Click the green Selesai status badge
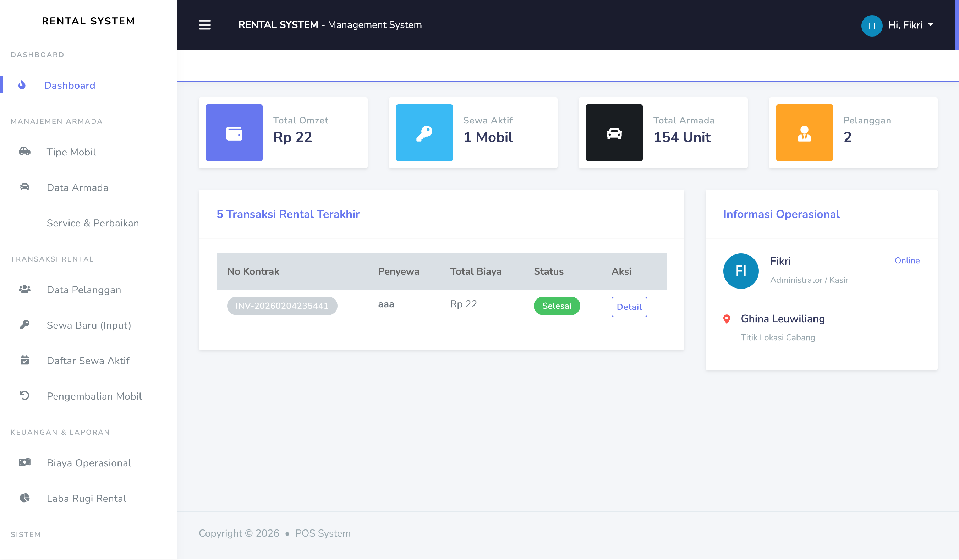959x560 pixels. coord(557,306)
